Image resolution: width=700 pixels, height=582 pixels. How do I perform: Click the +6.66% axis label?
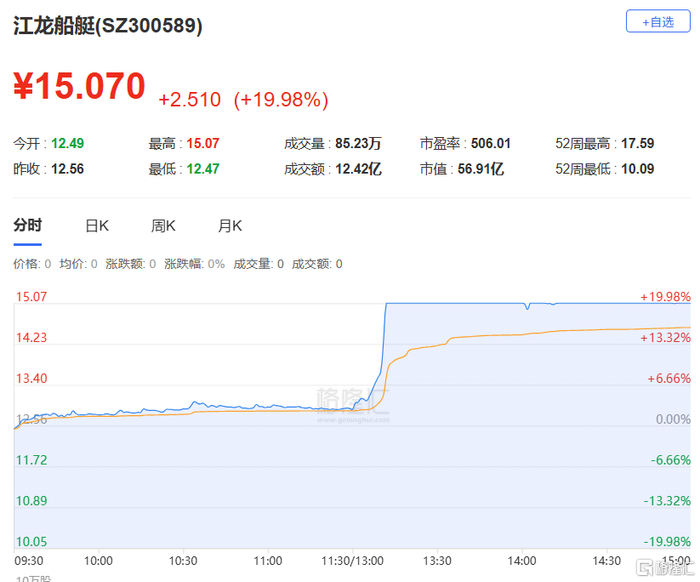669,378
